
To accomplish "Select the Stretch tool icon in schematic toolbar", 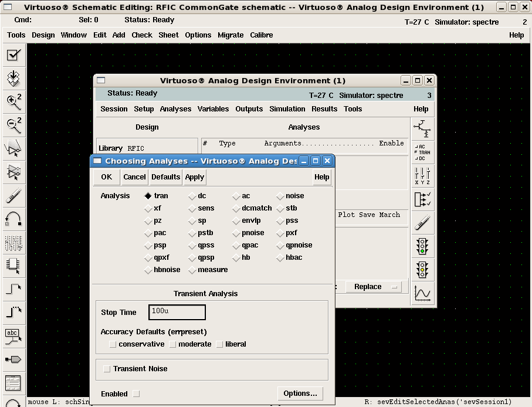I will [14, 148].
